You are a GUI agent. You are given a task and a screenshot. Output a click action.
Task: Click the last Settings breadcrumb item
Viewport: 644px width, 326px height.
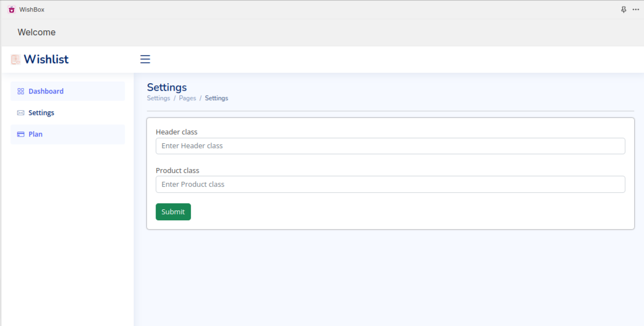217,98
